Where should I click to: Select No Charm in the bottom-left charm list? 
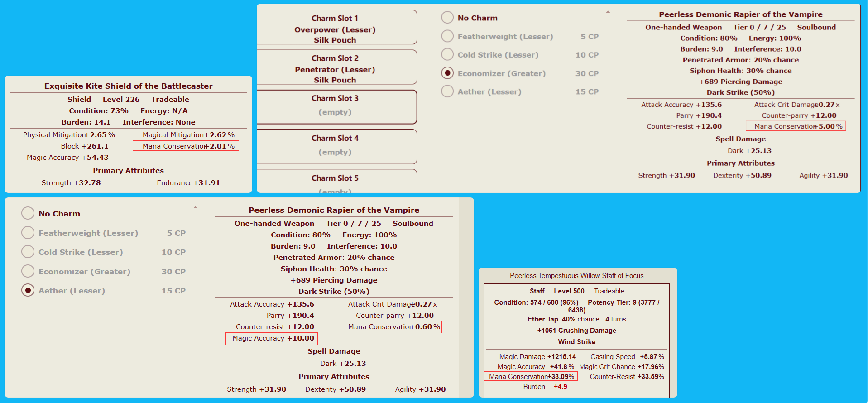coord(28,213)
